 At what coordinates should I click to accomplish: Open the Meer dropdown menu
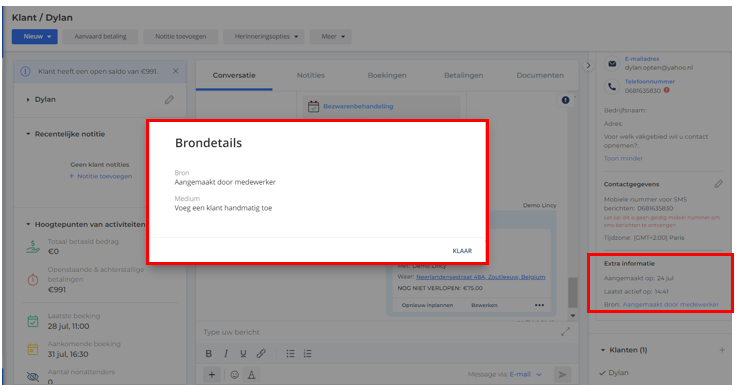coord(330,36)
